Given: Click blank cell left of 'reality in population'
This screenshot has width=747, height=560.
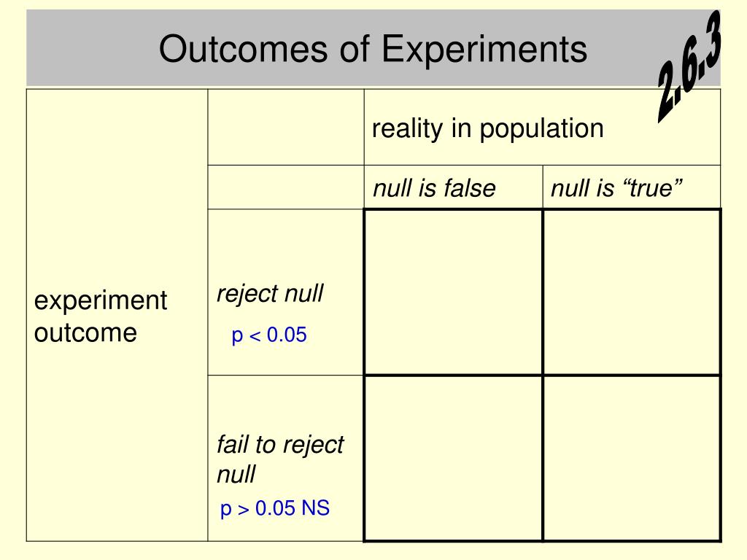Looking at the screenshot, I should (x=286, y=127).
